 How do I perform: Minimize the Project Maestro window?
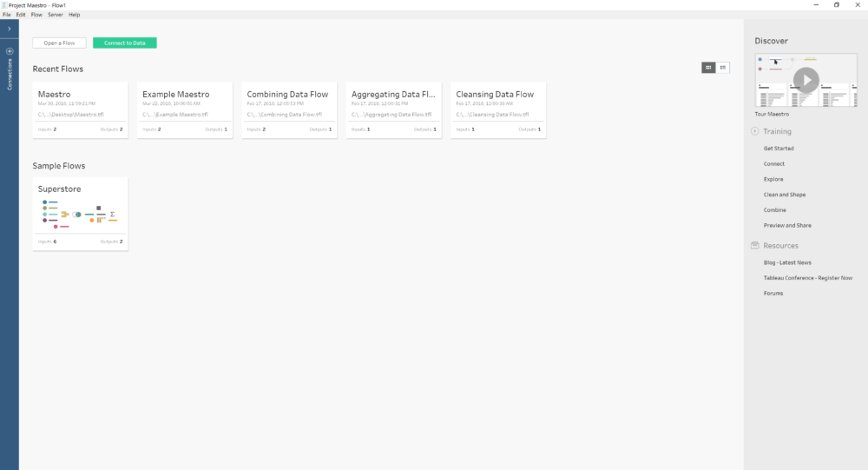tap(815, 5)
